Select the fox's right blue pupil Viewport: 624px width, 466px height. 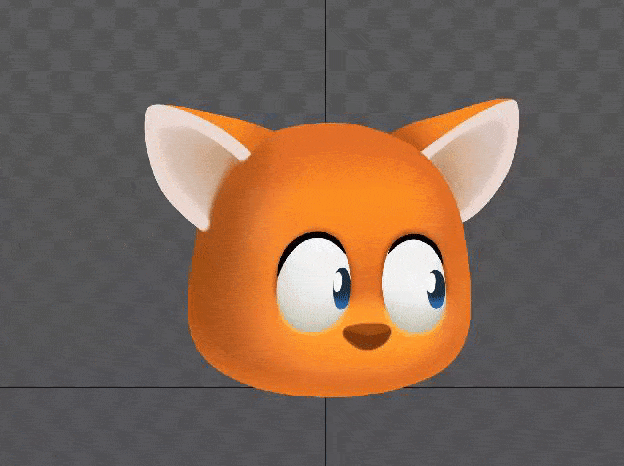click(x=436, y=287)
